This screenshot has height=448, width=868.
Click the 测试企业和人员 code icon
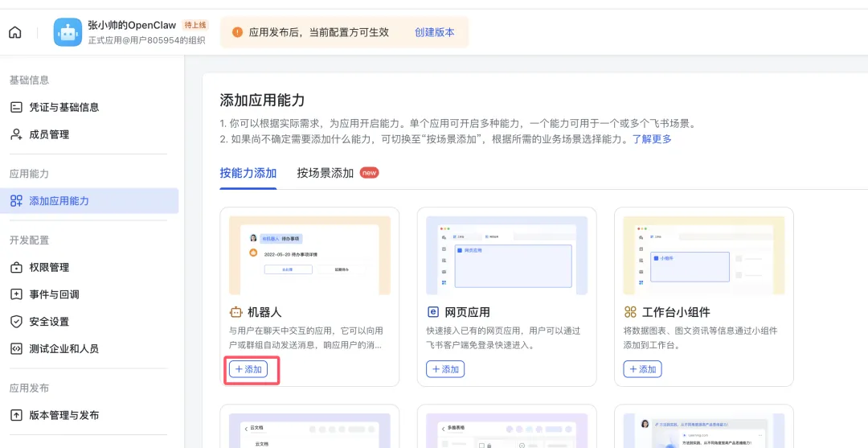(17, 349)
